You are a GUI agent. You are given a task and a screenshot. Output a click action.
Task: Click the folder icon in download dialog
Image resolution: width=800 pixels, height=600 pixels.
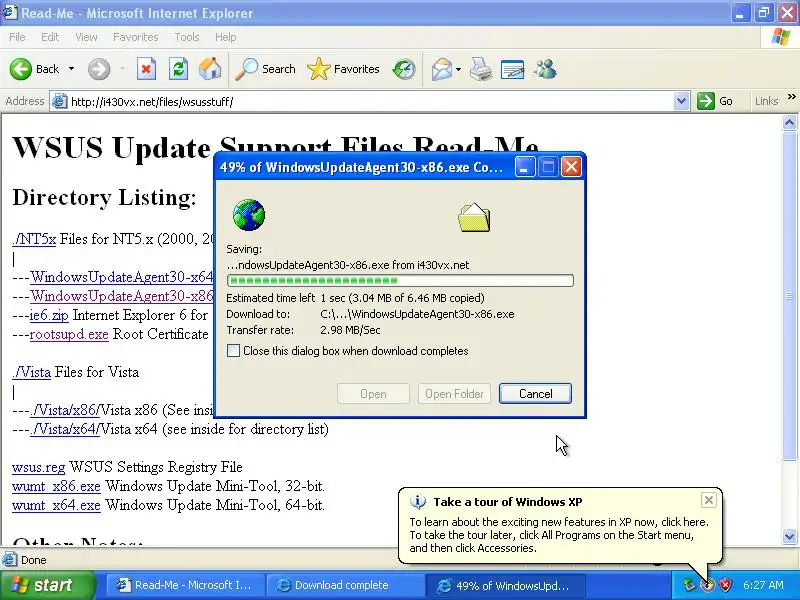coord(474,217)
